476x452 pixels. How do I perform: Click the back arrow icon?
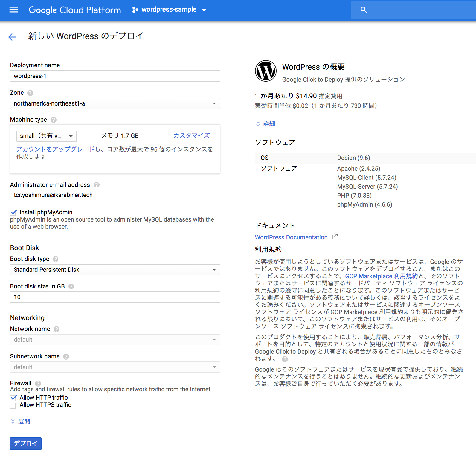tap(12, 37)
